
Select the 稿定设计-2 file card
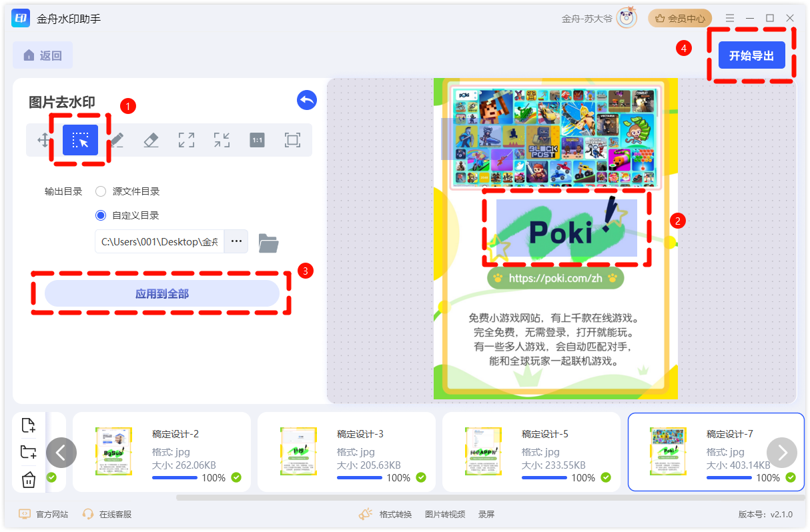(x=161, y=451)
